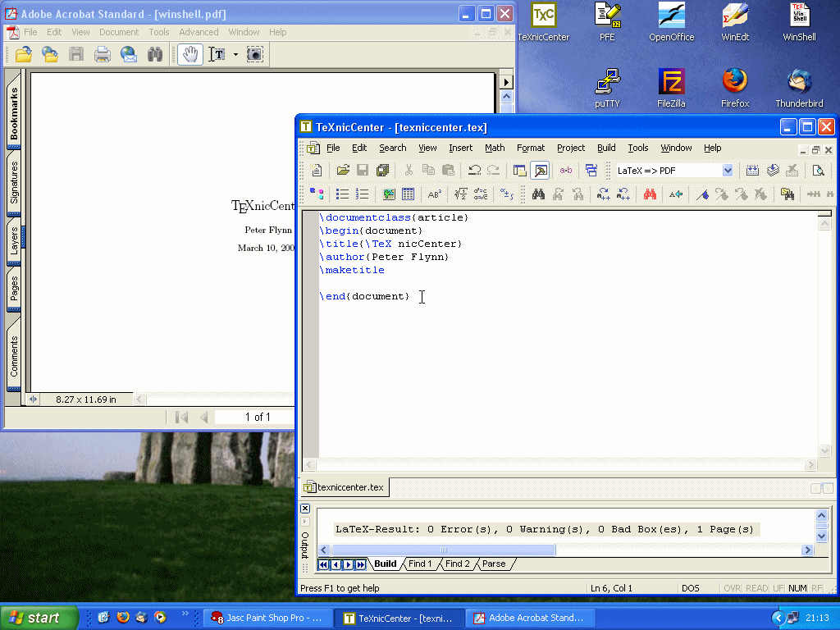Open the Firefox desktop shortcut icon

point(735,82)
